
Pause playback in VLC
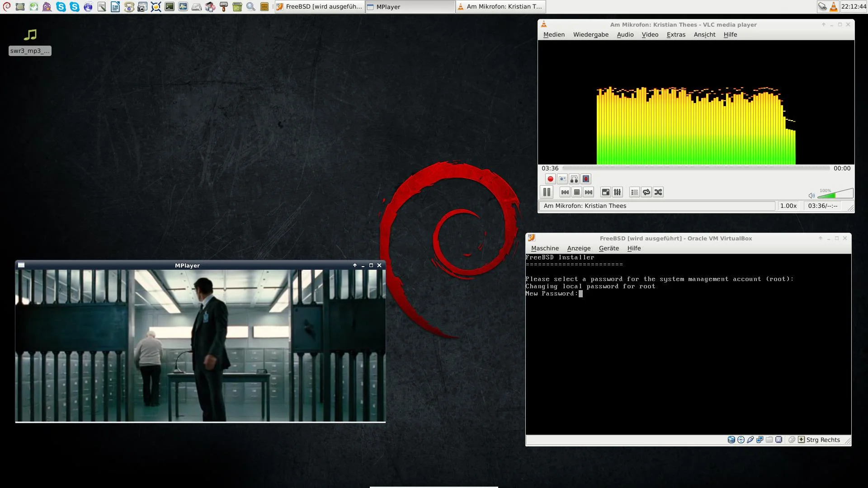click(547, 192)
